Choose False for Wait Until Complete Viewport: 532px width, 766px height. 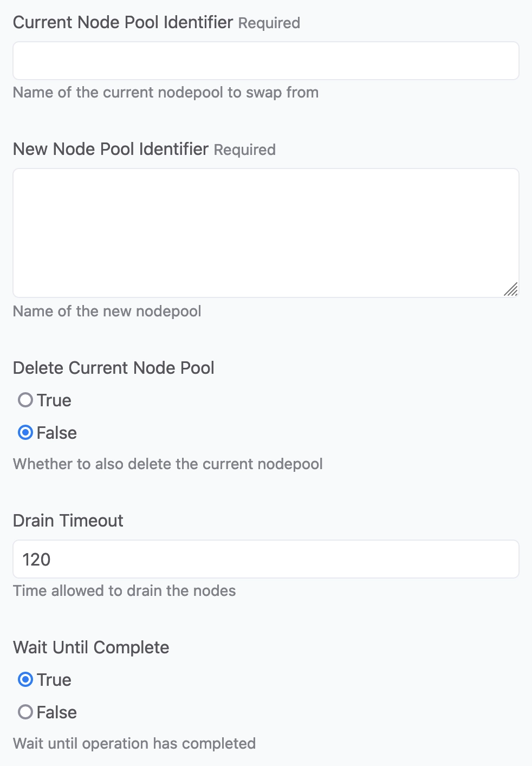(25, 712)
